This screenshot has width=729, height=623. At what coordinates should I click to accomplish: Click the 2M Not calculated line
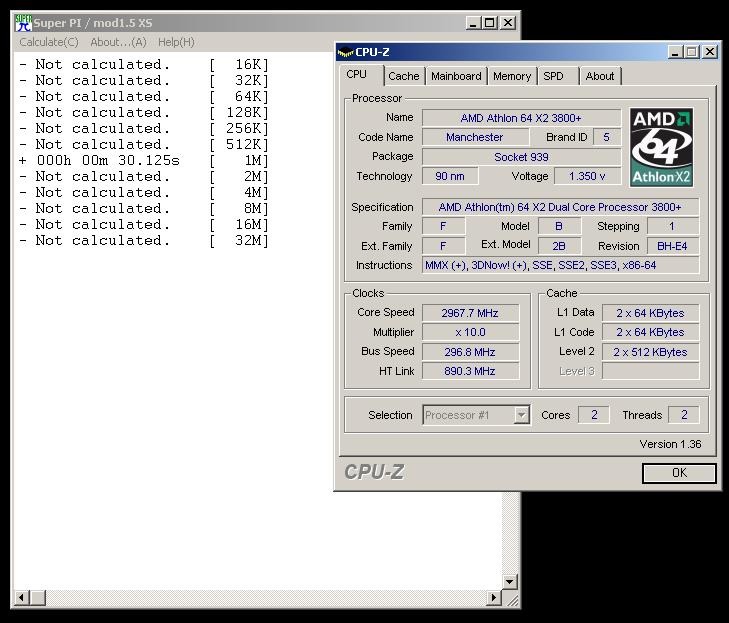click(x=144, y=177)
